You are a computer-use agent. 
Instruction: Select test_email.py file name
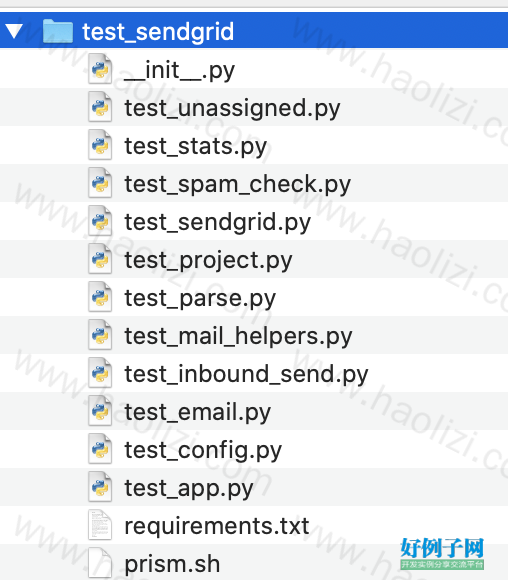tap(197, 412)
